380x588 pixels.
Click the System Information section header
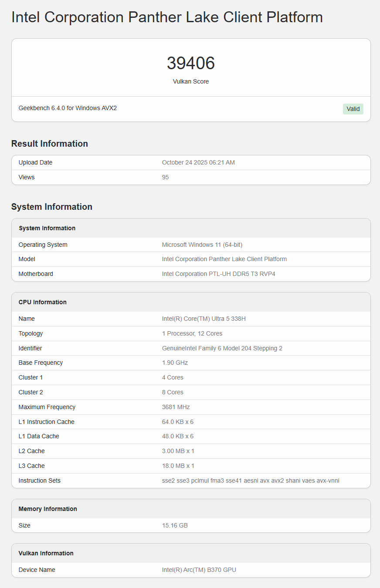(x=52, y=207)
